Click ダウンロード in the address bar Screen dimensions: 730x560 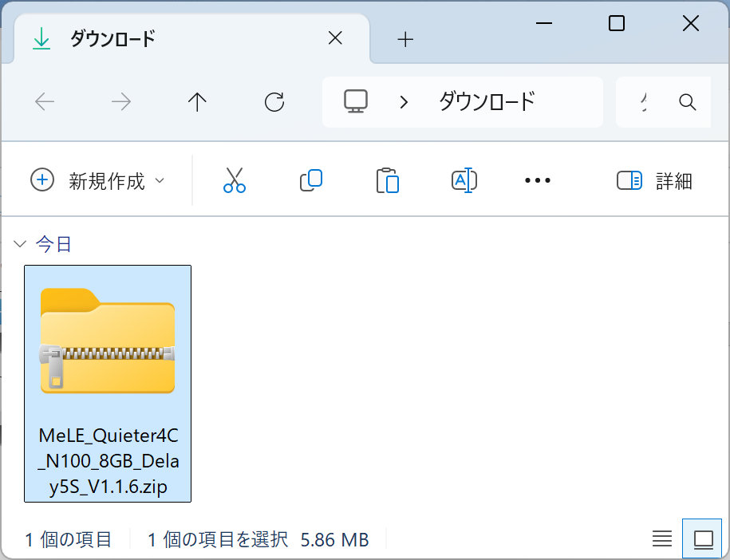pyautogui.click(x=487, y=102)
